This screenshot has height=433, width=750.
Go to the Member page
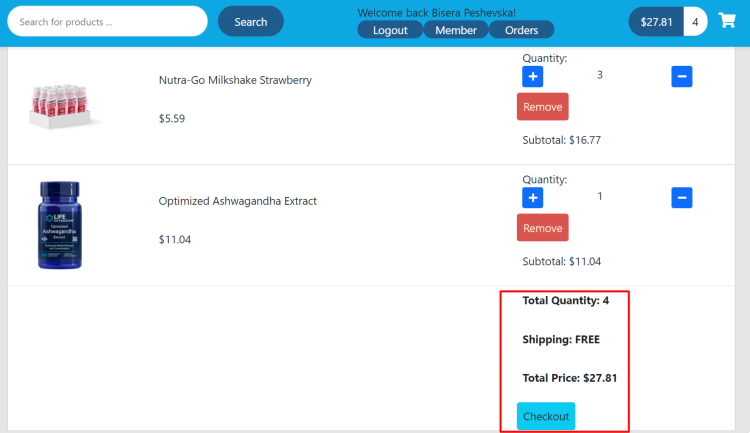tap(455, 30)
